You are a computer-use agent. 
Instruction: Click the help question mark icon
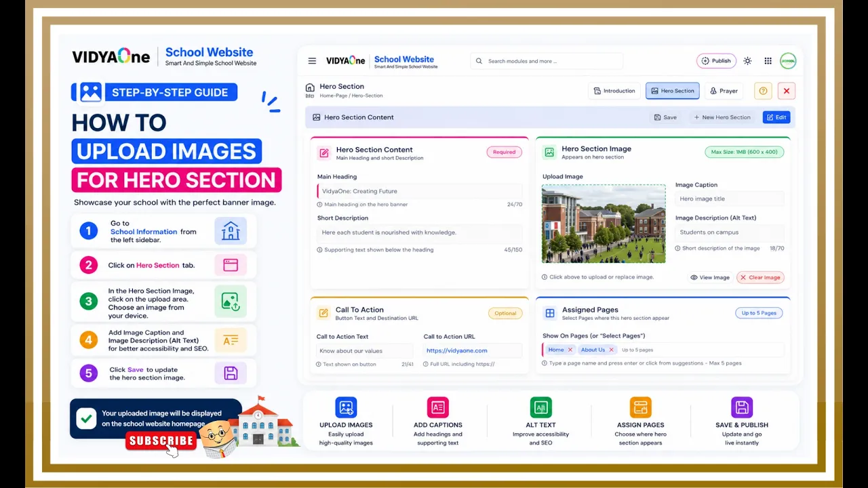[x=764, y=91]
